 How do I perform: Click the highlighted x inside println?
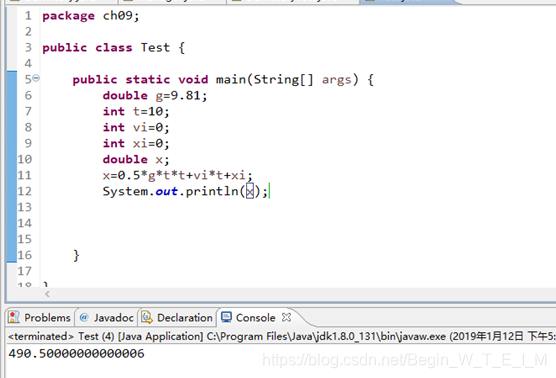click(250, 191)
